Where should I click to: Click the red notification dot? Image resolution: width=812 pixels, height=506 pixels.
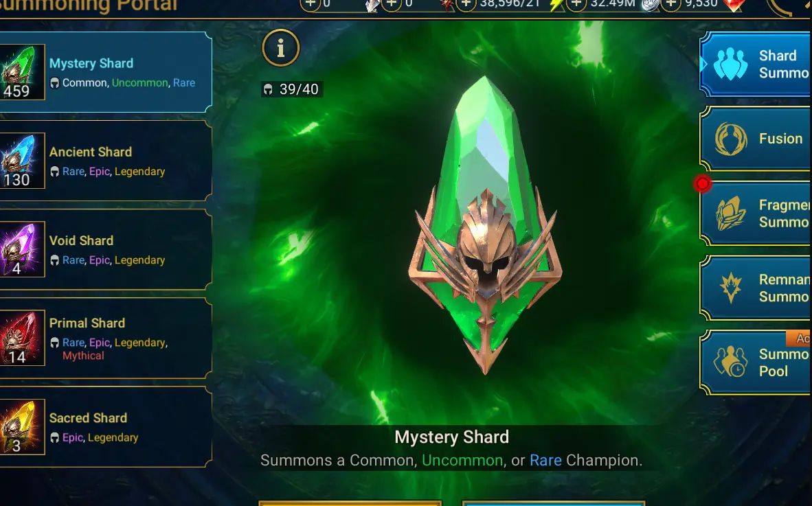coord(703,184)
